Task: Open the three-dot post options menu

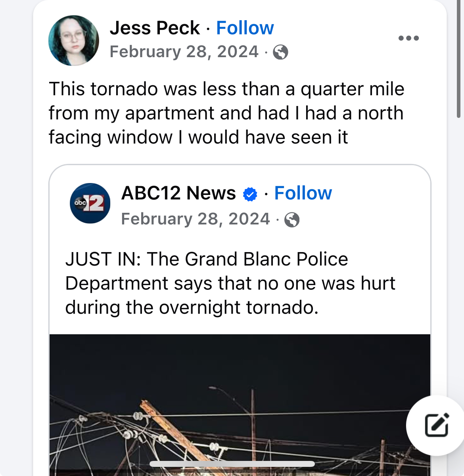Action: pos(408,38)
